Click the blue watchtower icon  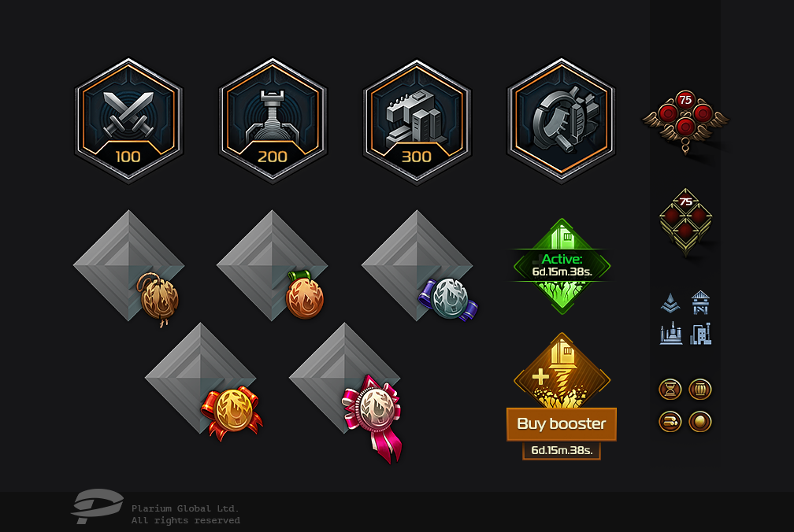(700, 302)
